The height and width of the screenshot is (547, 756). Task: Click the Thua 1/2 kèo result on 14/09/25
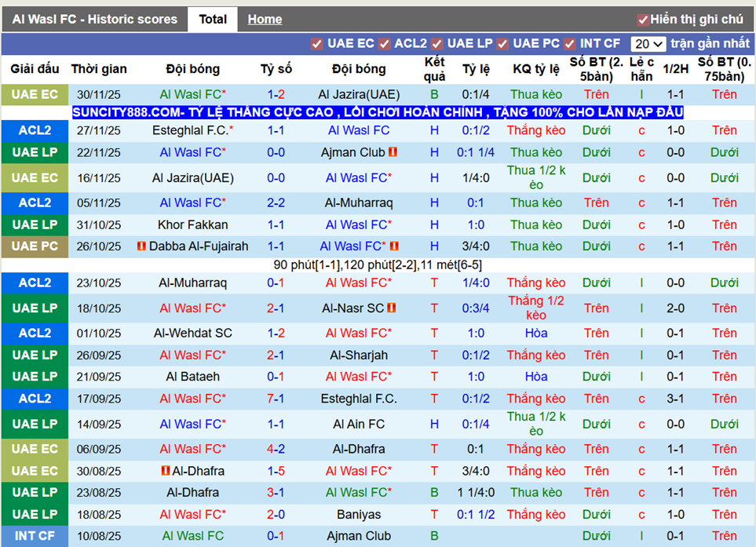(x=536, y=424)
